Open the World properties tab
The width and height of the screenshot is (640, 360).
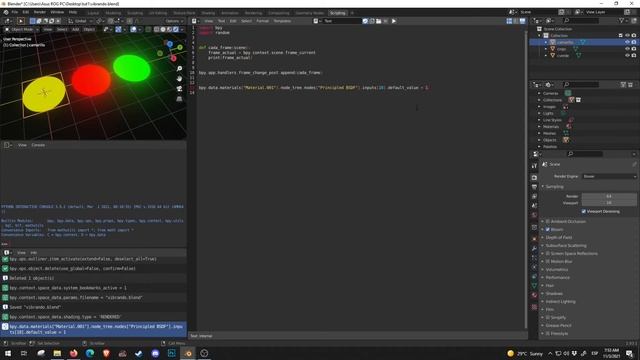534,215
